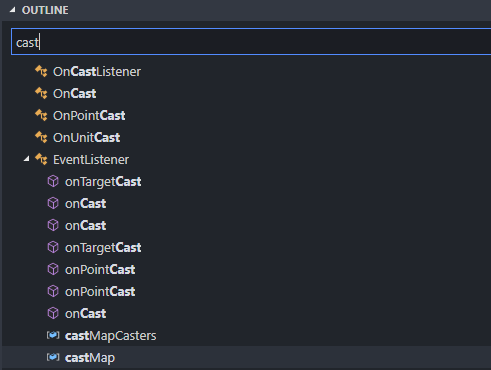Focus the outline filter input containing cast
This screenshot has height=370, width=491.
point(251,42)
